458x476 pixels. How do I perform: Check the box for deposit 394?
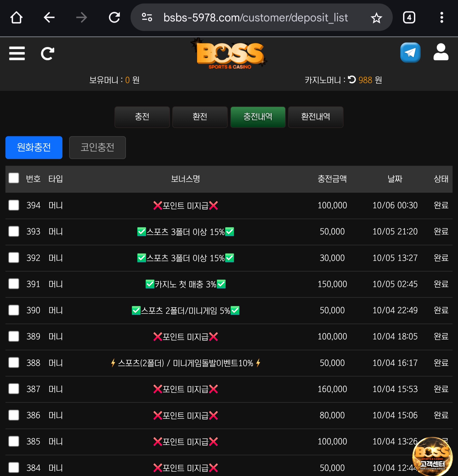(x=14, y=205)
